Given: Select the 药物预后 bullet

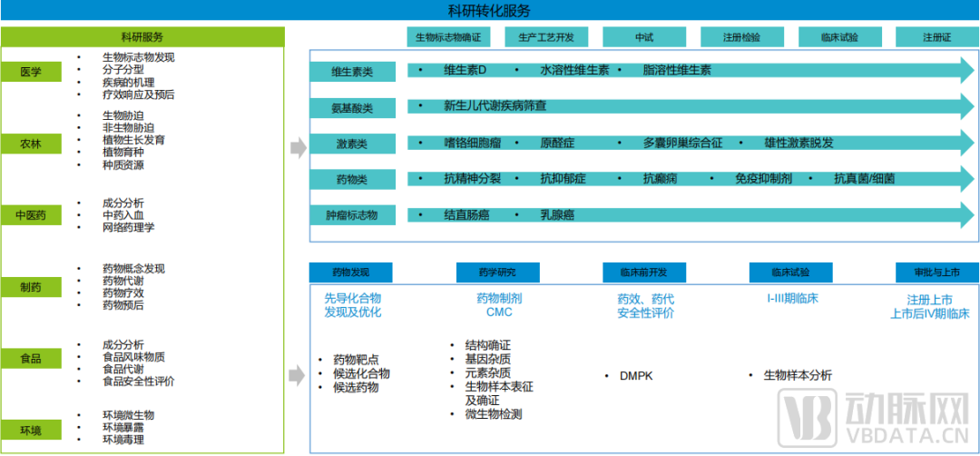Looking at the screenshot, I should point(123,305).
